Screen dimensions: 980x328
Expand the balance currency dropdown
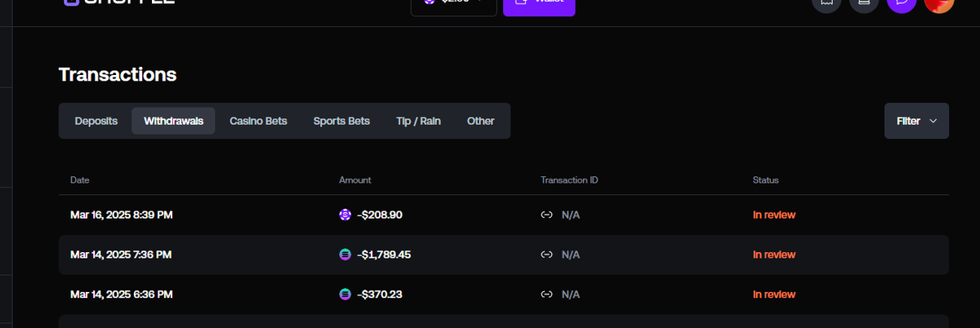coord(453,3)
